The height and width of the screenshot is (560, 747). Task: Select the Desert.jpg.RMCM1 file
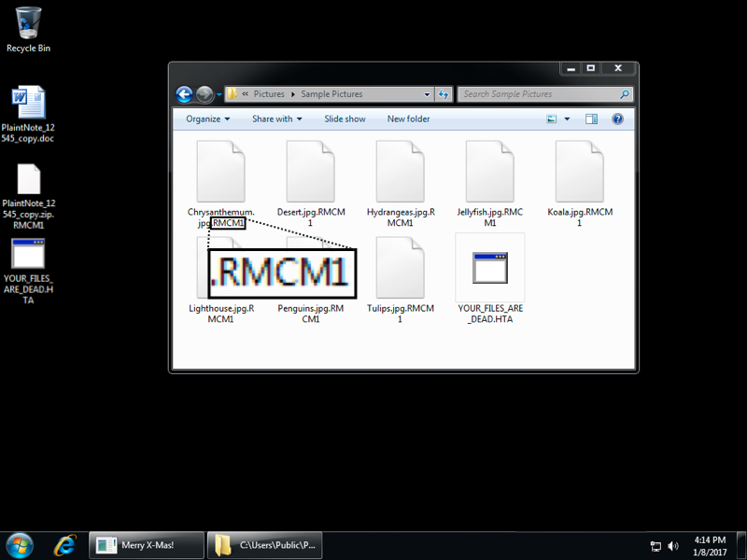(x=311, y=184)
